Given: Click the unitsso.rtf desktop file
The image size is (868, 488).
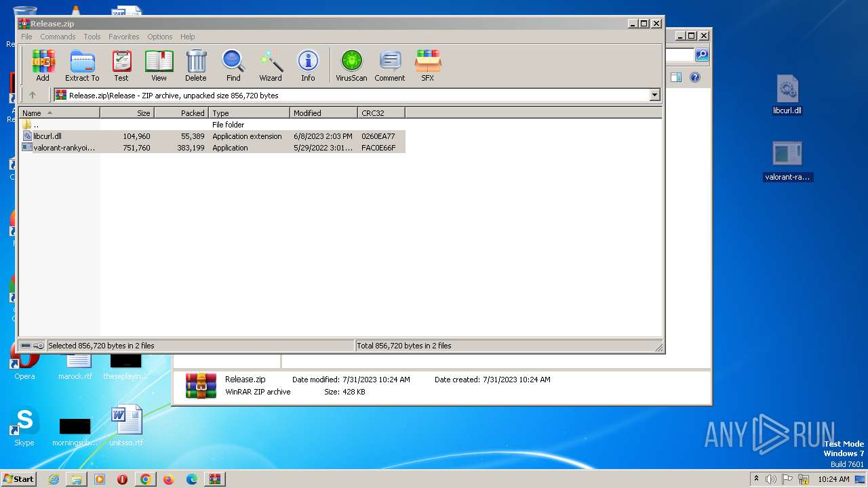Looking at the screenshot, I should tap(126, 426).
